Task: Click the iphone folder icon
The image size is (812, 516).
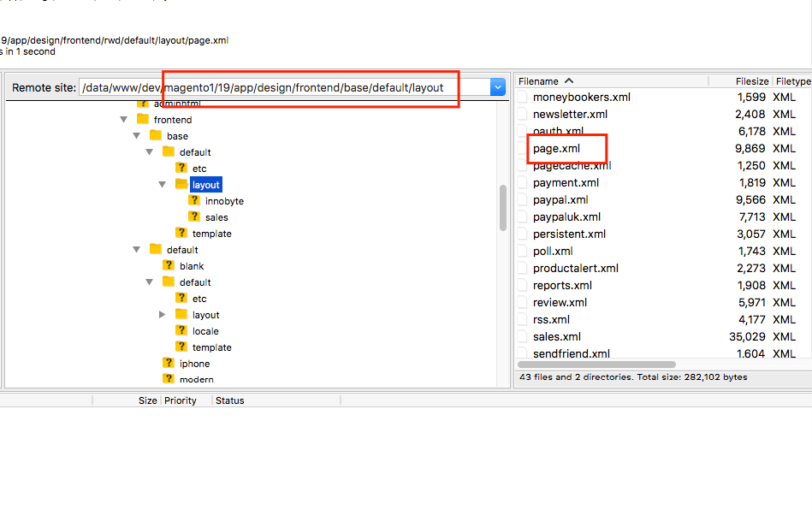Action: coord(169,363)
